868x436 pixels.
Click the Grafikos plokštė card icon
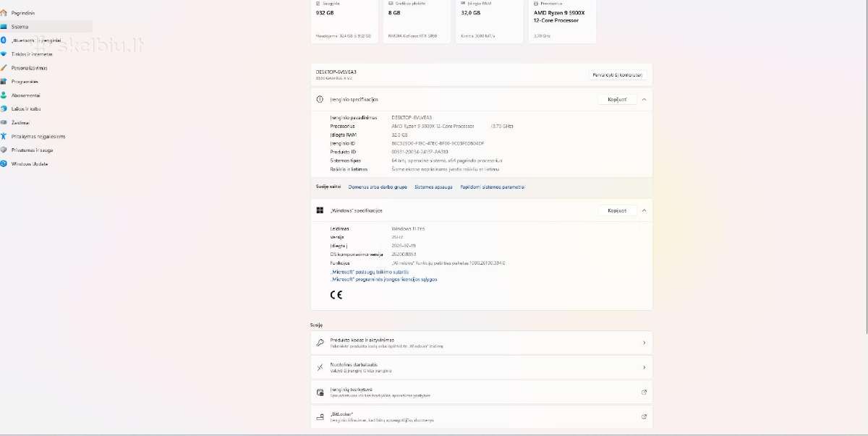pyautogui.click(x=391, y=4)
